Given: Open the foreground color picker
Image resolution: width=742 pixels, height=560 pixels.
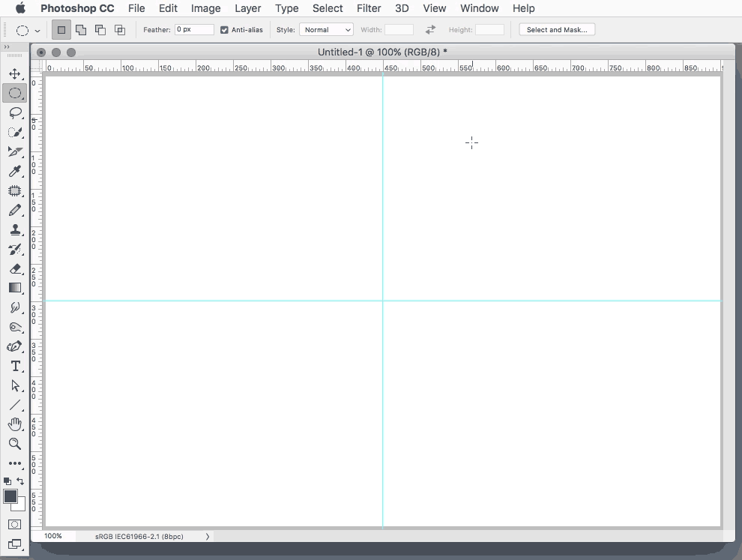Looking at the screenshot, I should point(10,496).
